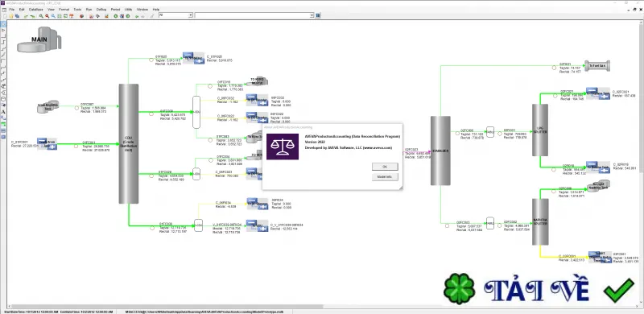Open the Period menu
Screen dimensions: 644x314
point(115,9)
